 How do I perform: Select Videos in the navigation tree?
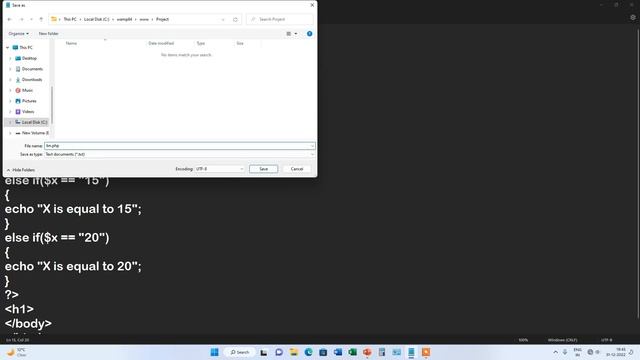[x=28, y=111]
